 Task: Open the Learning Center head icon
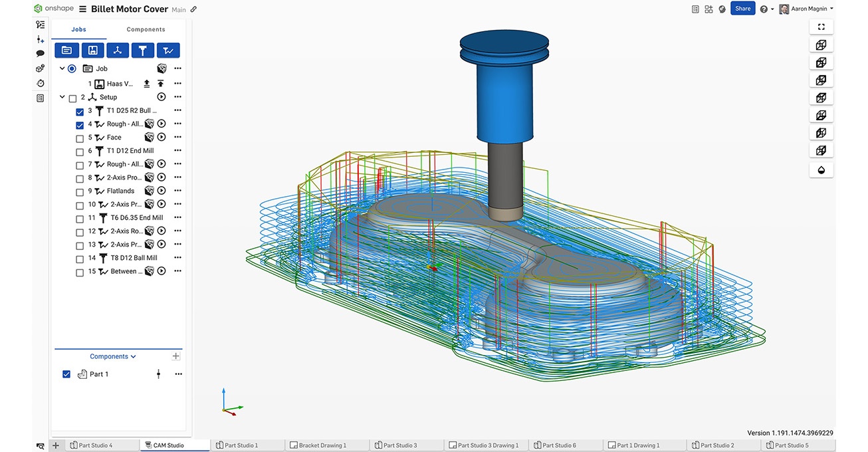click(x=722, y=9)
